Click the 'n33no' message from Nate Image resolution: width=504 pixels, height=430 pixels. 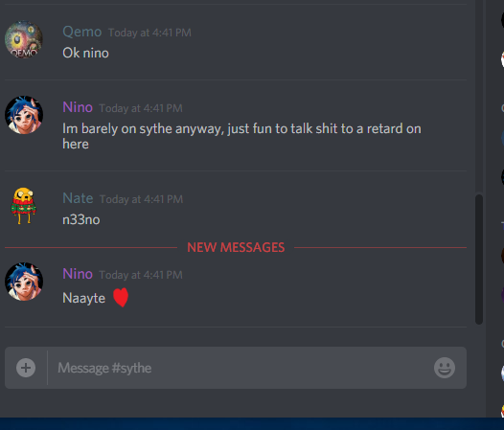81,220
